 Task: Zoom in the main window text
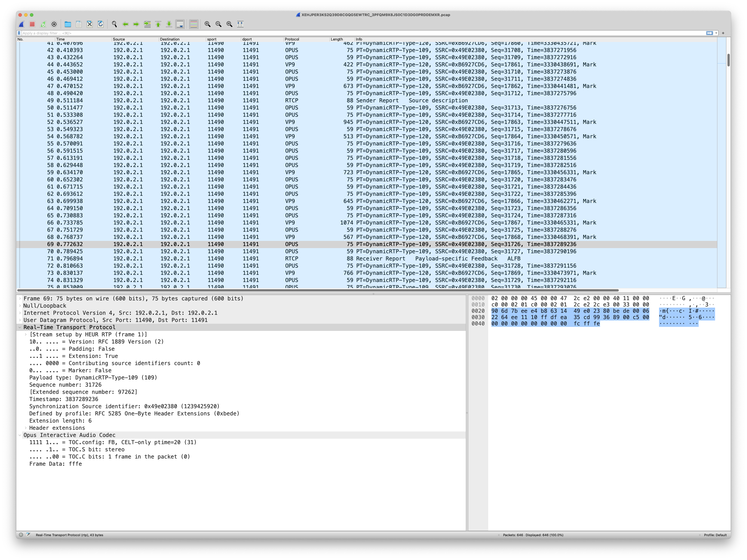(207, 24)
